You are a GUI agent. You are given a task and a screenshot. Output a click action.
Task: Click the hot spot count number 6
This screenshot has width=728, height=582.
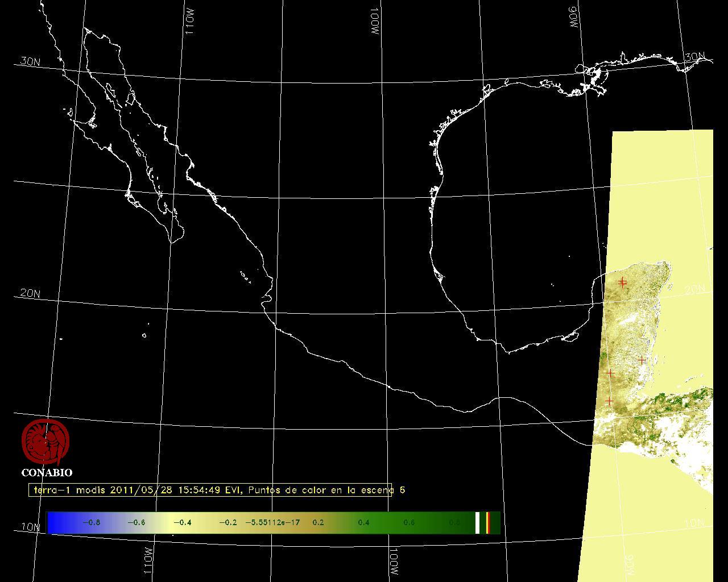(402, 490)
